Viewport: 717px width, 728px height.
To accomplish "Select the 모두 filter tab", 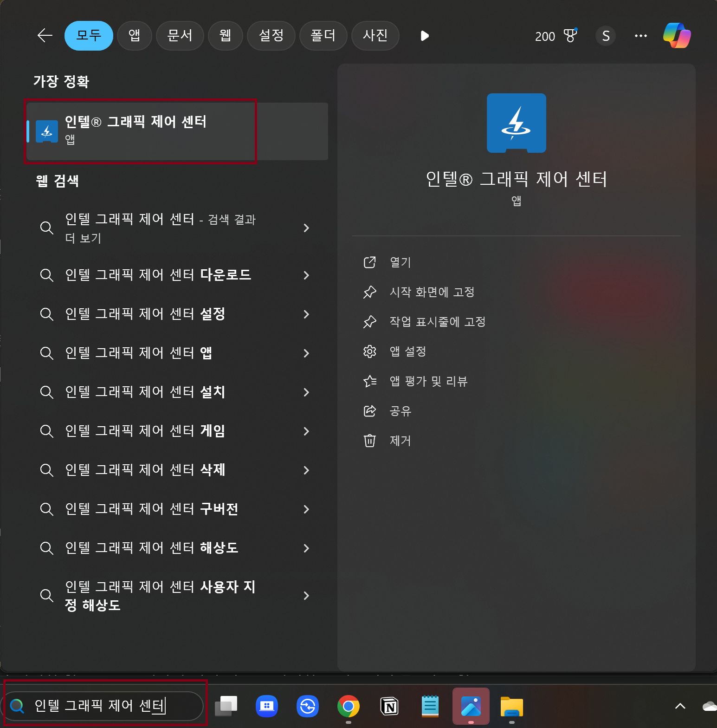I will pyautogui.click(x=89, y=36).
